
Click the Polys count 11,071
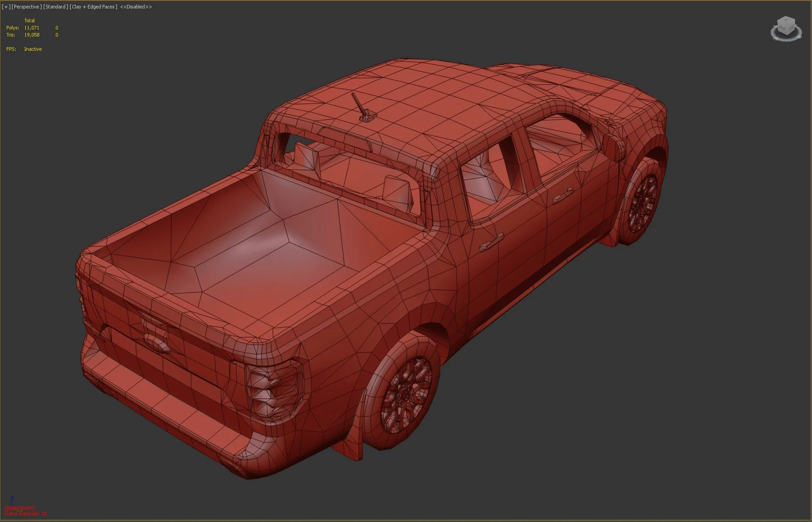(32, 28)
